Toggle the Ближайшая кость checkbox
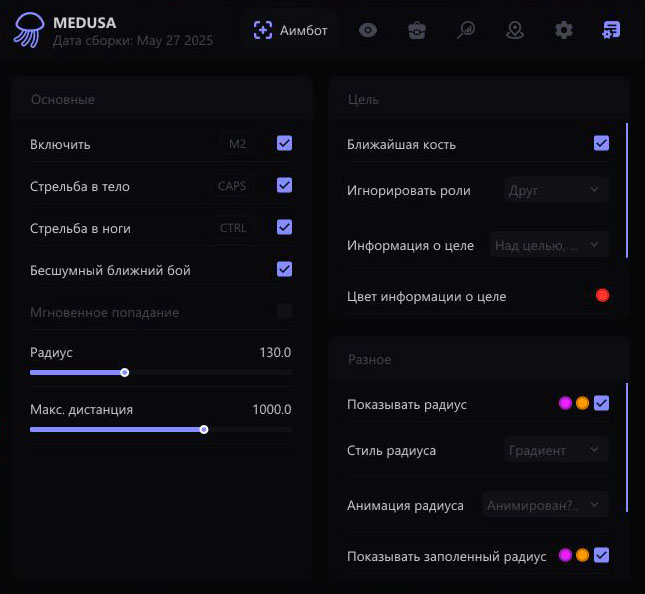 601,143
